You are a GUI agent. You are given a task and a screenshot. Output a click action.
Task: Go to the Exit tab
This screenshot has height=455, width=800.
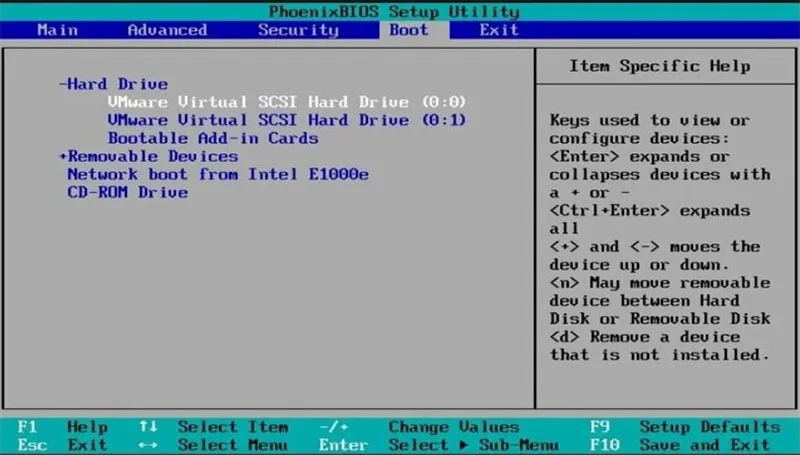pos(499,30)
